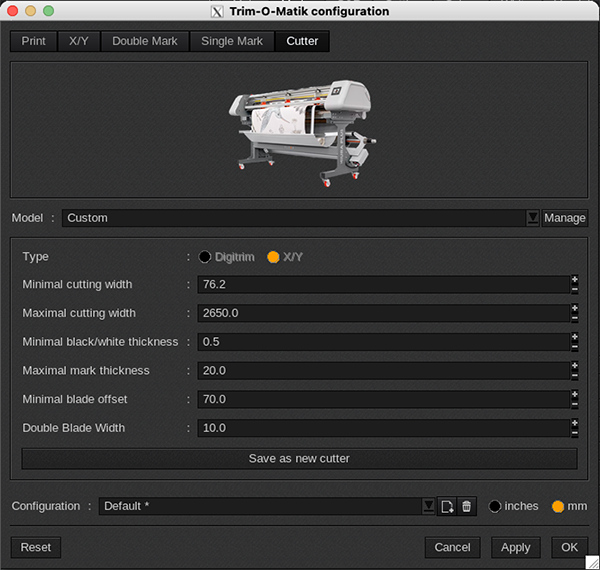Raise Maximal mark thickness with plus
This screenshot has height=570, width=600.
574,366
